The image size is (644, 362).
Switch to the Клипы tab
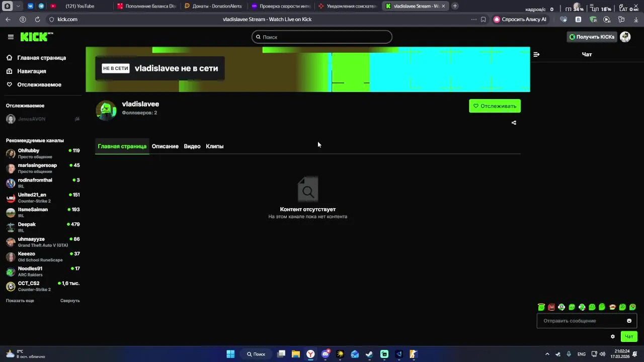[214, 146]
